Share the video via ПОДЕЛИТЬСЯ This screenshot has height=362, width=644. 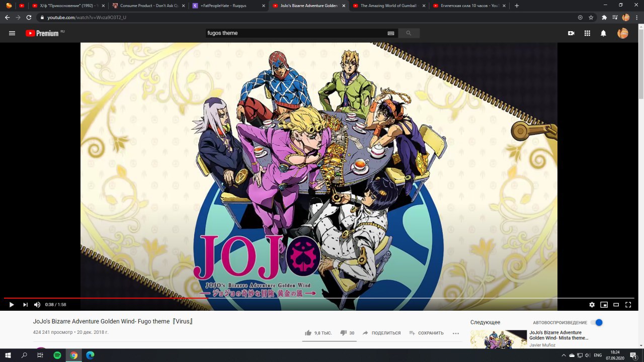pos(381,333)
